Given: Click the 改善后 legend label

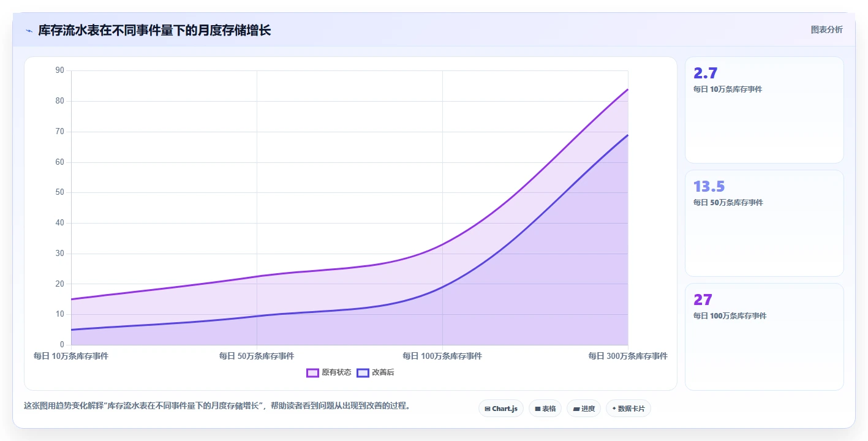Looking at the screenshot, I should pos(383,372).
